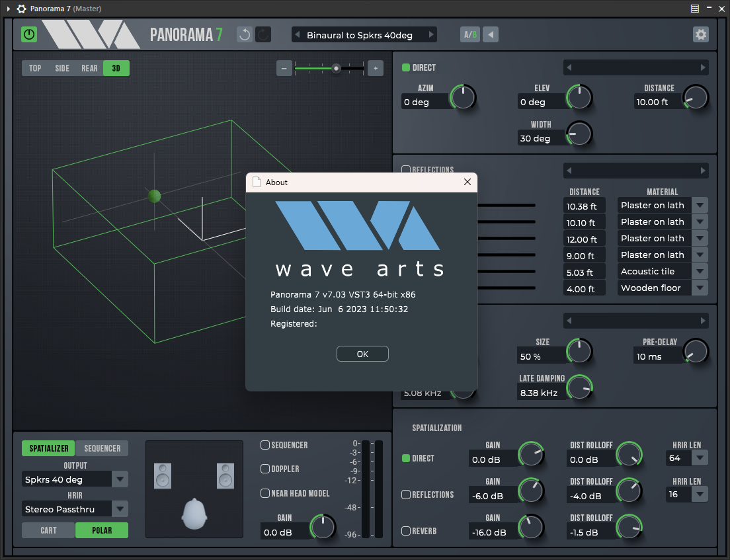Image resolution: width=730 pixels, height=560 pixels.
Task: Click the AZIM value field
Action: [426, 102]
